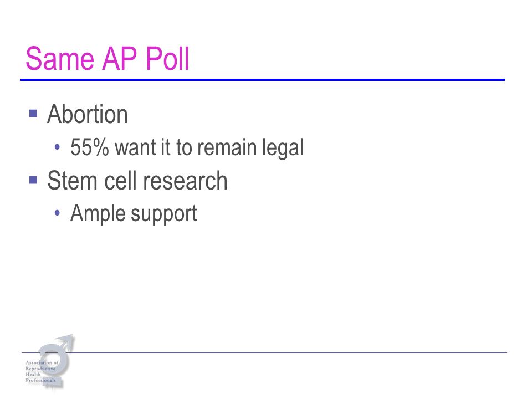532x399 pixels.
Task: Click "AP" in the slide title
Action: pyautogui.click(x=120, y=58)
